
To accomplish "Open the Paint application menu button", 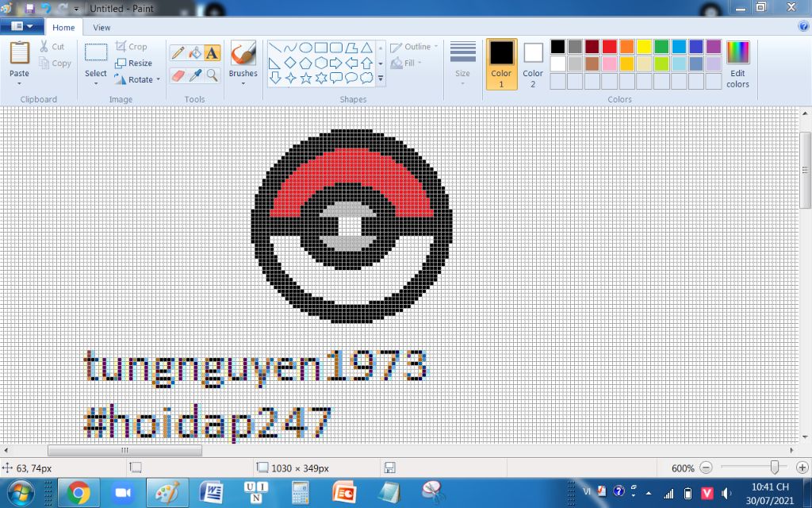I will 21,26.
